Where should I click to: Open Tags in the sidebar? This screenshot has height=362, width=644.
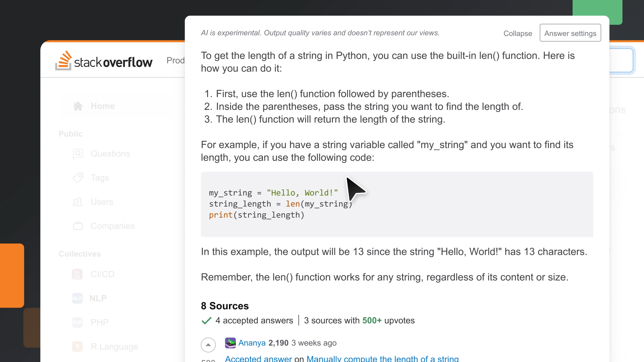point(100,178)
